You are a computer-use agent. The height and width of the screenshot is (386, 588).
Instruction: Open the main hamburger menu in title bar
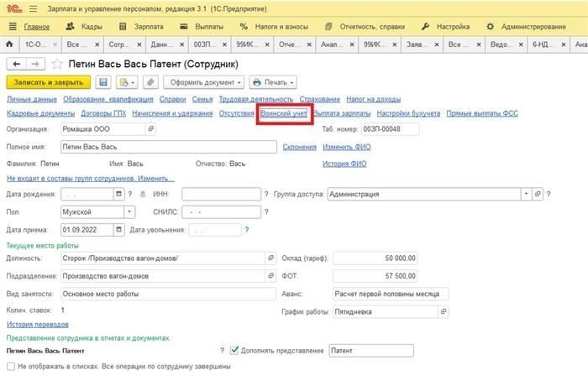click(x=34, y=8)
